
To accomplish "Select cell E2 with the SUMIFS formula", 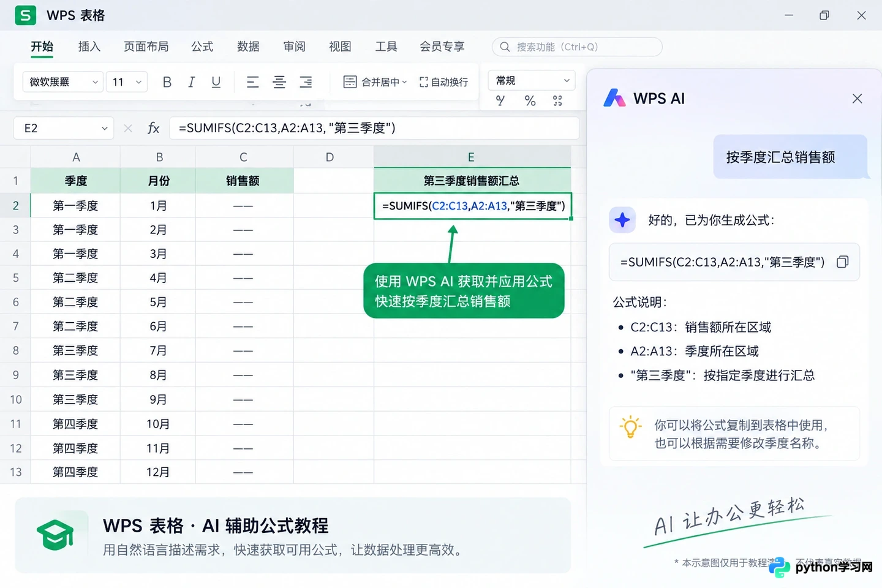I will 473,206.
